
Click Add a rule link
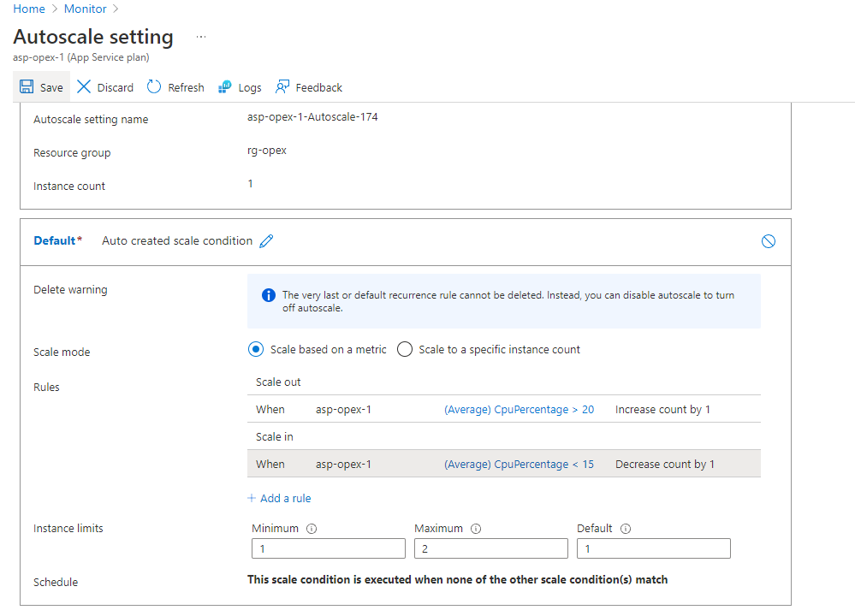coord(285,498)
